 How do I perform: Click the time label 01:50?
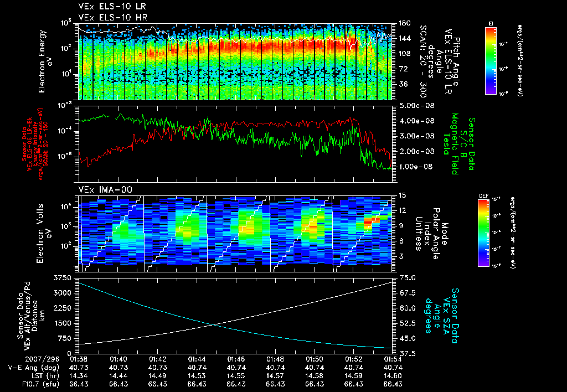[315, 359]
